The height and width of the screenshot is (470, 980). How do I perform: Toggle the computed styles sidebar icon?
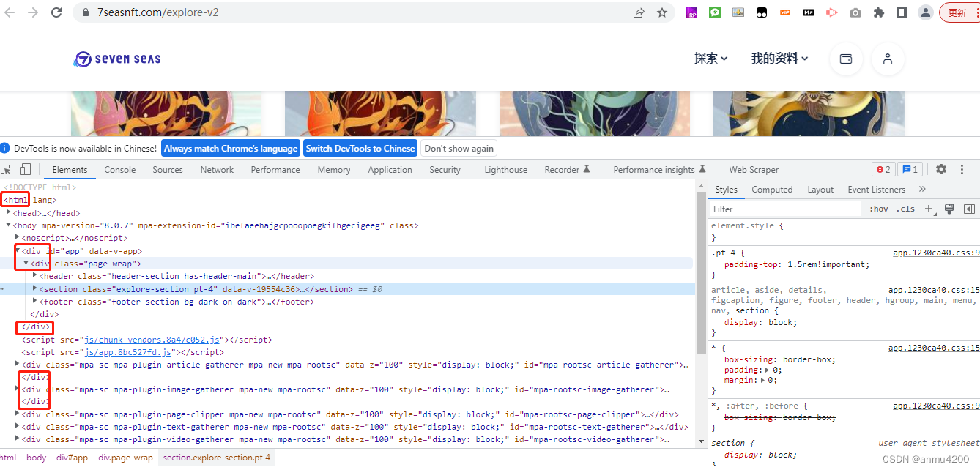[x=969, y=209]
